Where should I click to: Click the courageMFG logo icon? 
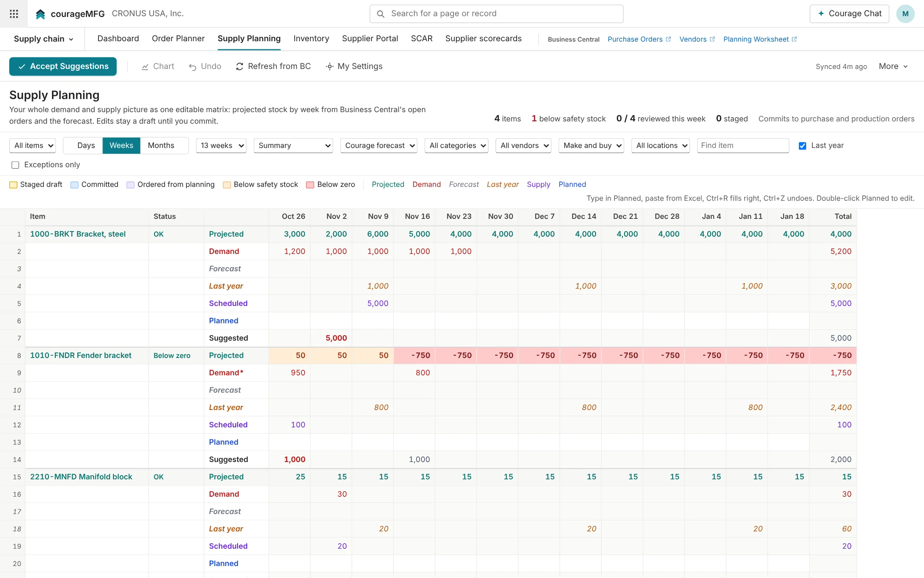pyautogui.click(x=40, y=14)
